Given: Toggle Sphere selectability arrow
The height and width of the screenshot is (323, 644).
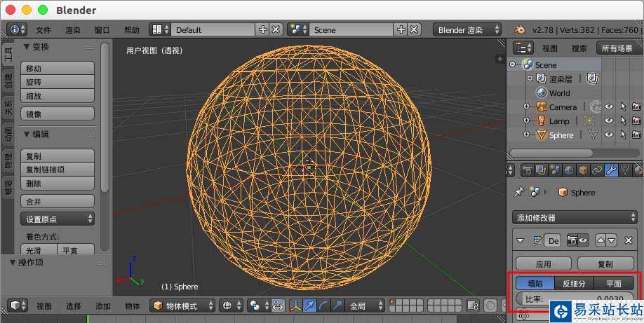Looking at the screenshot, I should click(623, 135).
